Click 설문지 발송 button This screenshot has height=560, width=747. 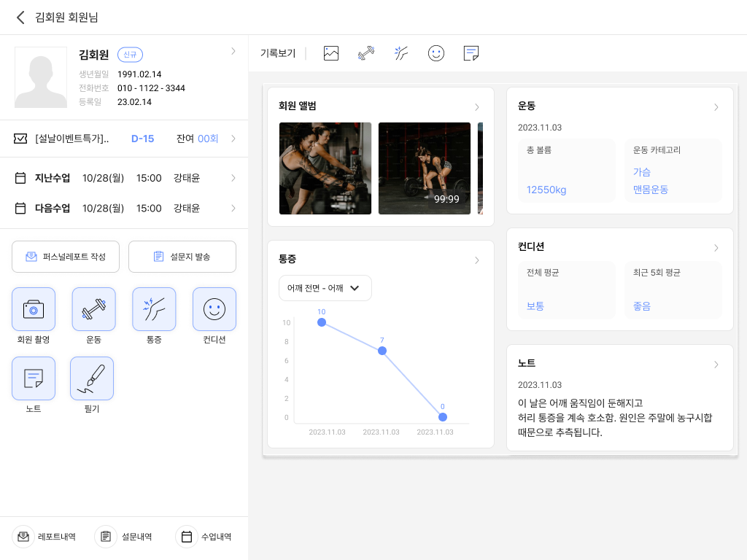coord(182,257)
